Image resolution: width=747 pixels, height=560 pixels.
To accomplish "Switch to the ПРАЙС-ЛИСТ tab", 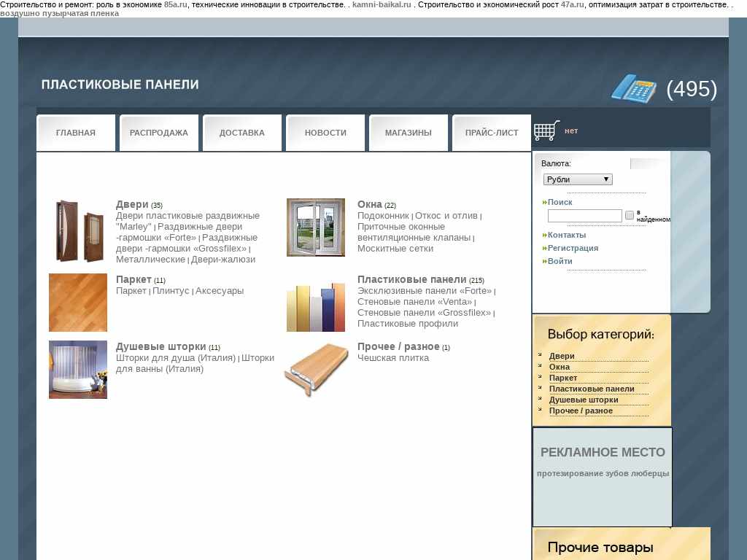I will point(492,133).
